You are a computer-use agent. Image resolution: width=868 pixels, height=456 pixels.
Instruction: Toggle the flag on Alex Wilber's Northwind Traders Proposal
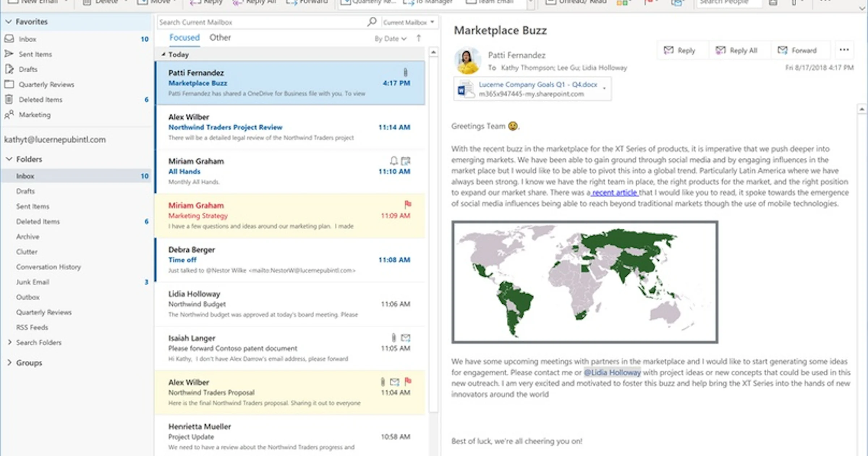click(409, 382)
